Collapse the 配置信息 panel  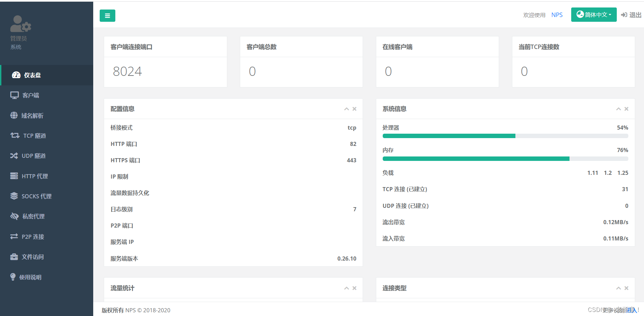(x=346, y=109)
